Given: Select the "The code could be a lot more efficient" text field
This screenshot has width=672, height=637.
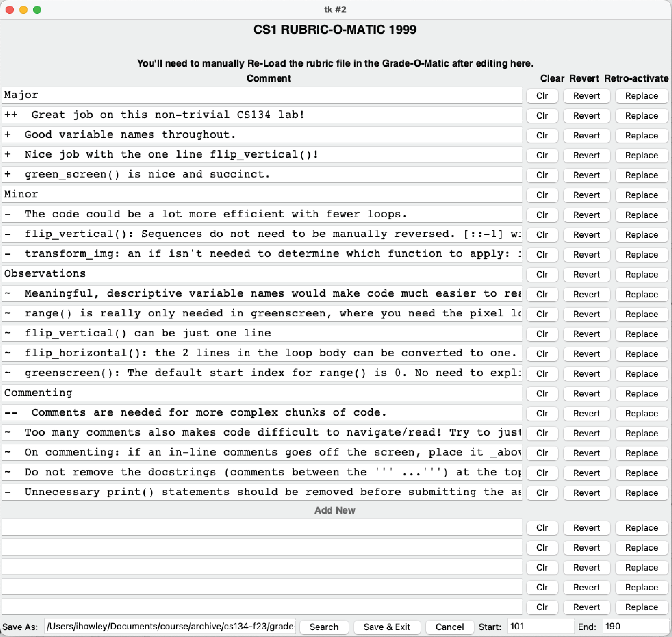Looking at the screenshot, I should 262,214.
